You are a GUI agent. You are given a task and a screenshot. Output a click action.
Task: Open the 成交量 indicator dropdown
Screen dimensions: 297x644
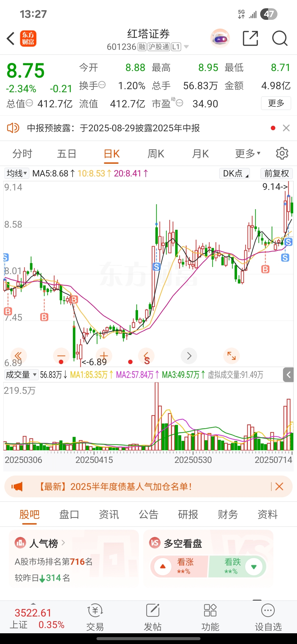(x=21, y=375)
